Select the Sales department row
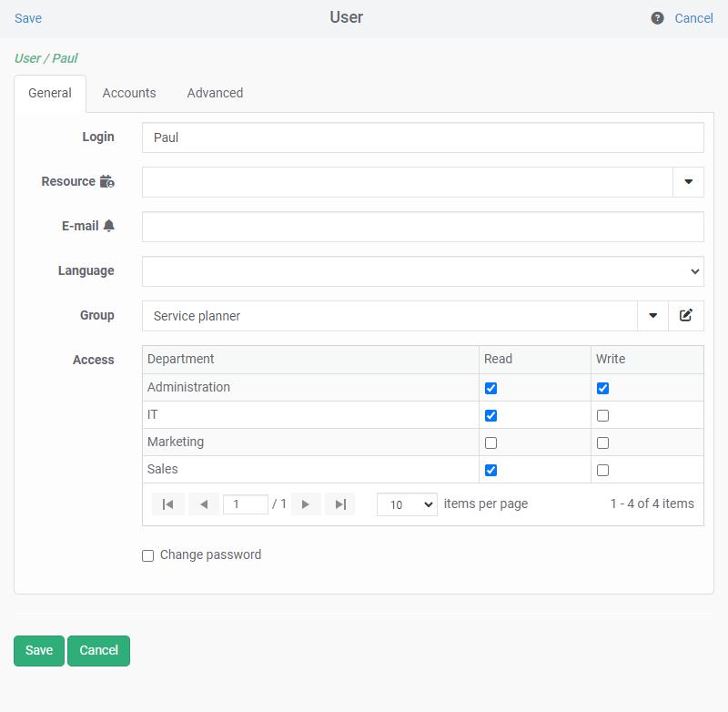This screenshot has height=712, width=728. pyautogui.click(x=423, y=470)
